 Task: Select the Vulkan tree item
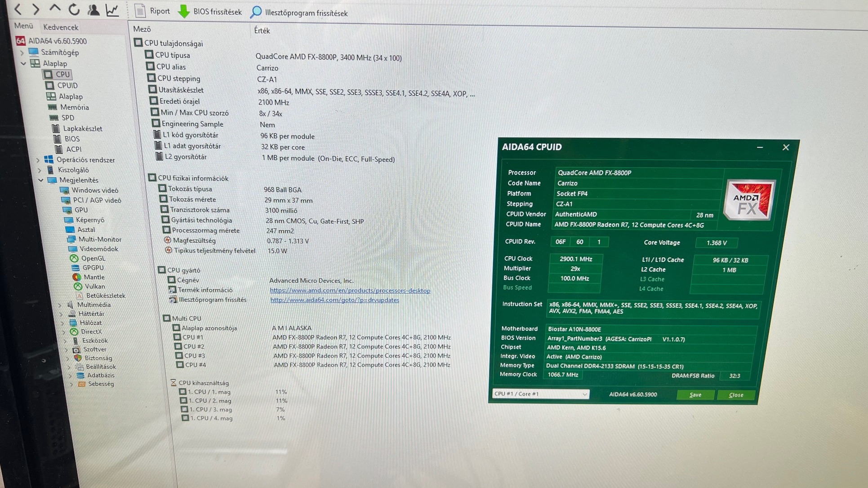coord(94,286)
